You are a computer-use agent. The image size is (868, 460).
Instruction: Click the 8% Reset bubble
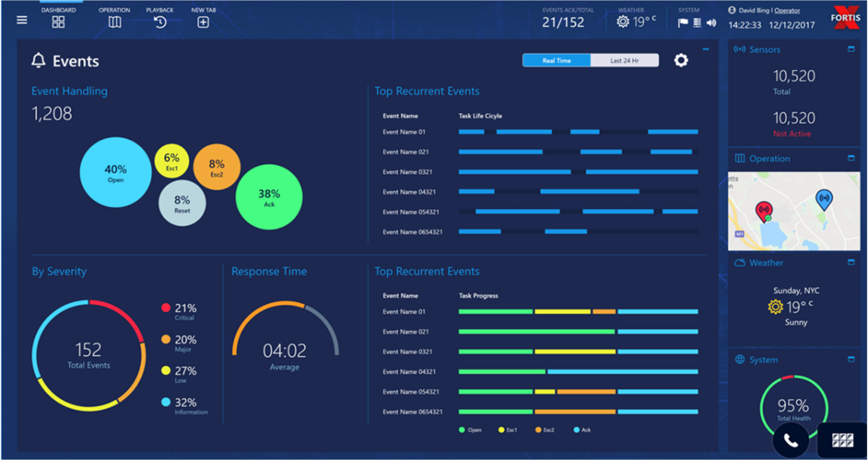click(x=182, y=203)
